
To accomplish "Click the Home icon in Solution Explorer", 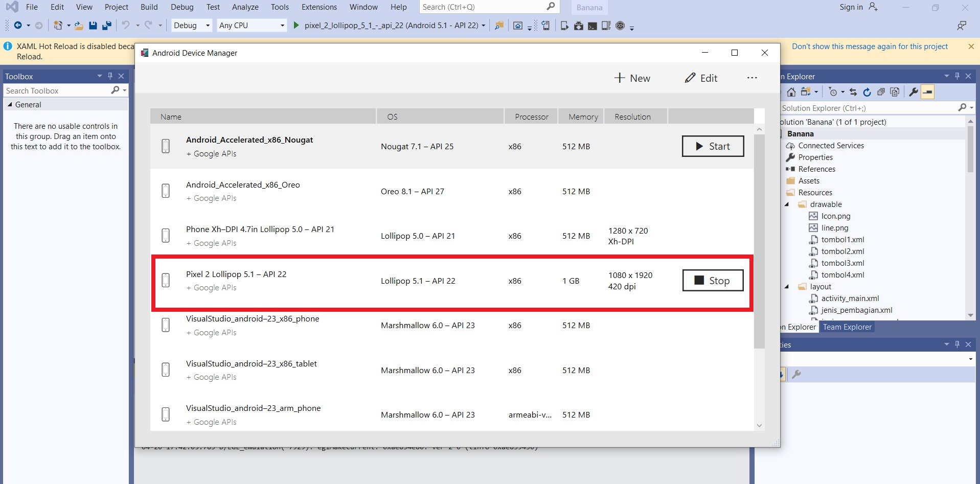I will click(791, 92).
